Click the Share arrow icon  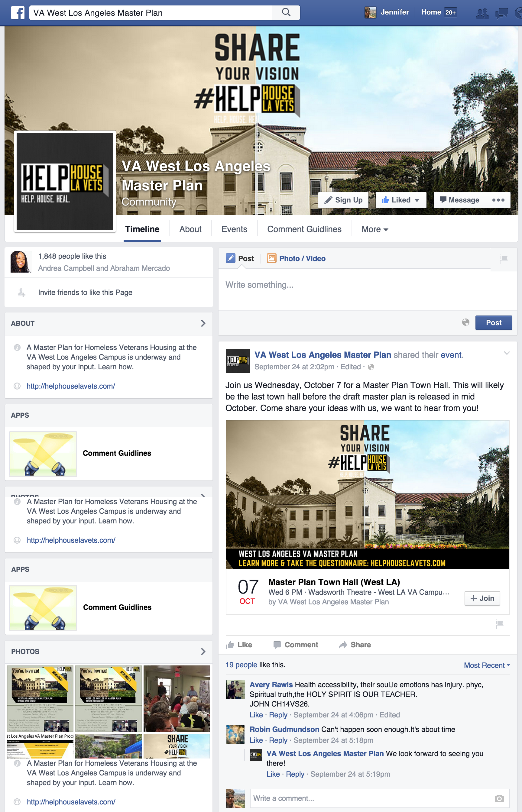(x=343, y=645)
